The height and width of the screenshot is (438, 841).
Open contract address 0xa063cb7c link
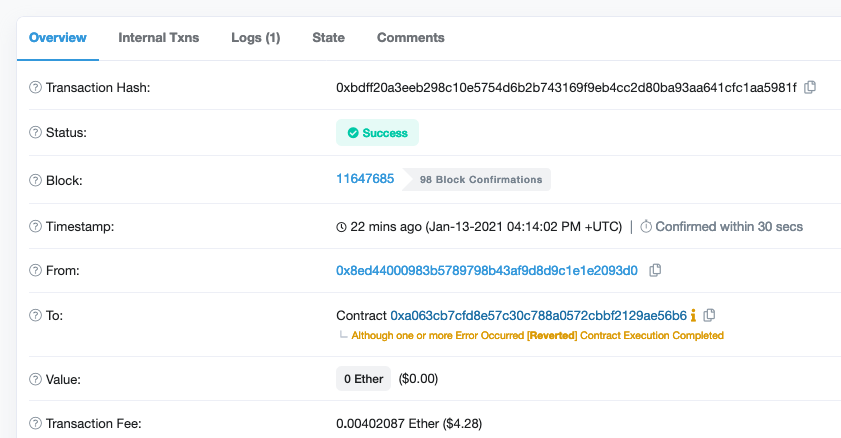[x=538, y=315]
